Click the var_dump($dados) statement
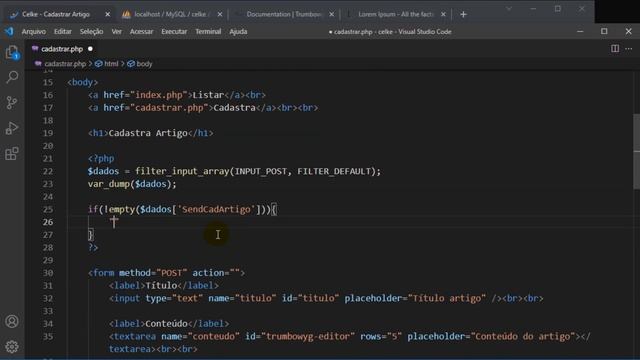The image size is (640, 360). tap(132, 184)
